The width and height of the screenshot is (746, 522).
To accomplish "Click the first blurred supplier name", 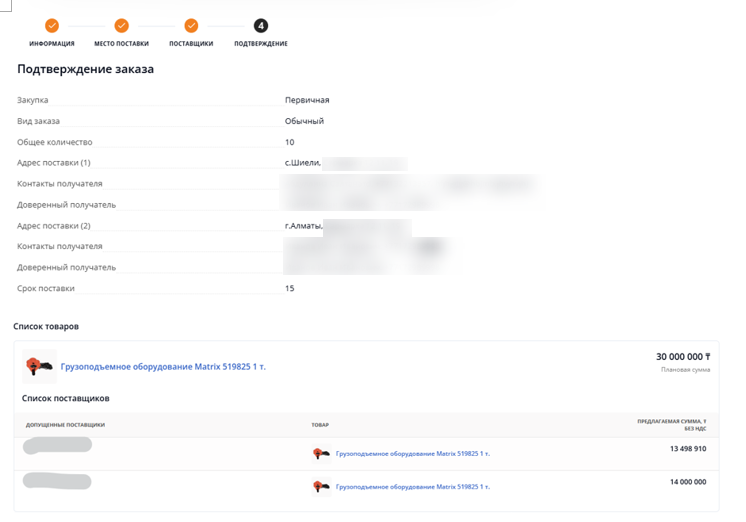I will pos(57,446).
